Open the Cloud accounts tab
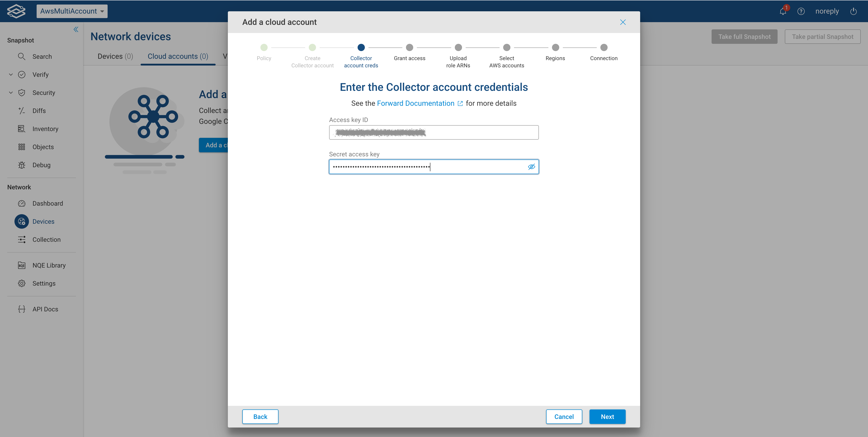 coord(178,56)
